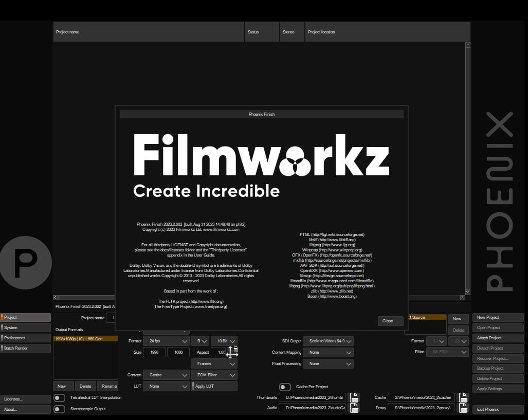Screen dimensions: 528x420
Task: Click the Thumbnails path input field
Action: point(313,397)
